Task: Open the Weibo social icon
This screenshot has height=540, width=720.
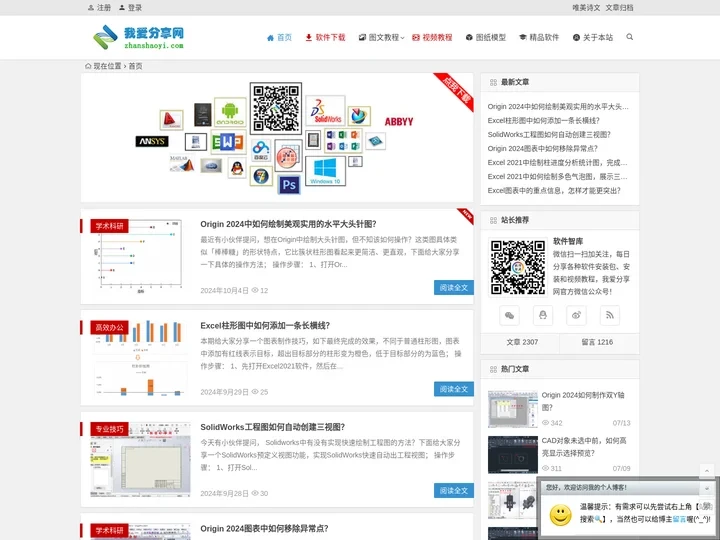Action: (x=576, y=315)
